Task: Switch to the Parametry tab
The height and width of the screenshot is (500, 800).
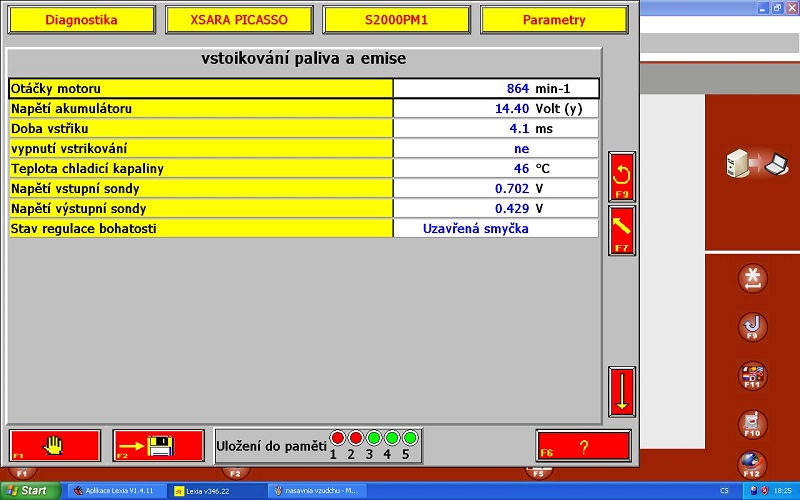Action: tap(554, 20)
